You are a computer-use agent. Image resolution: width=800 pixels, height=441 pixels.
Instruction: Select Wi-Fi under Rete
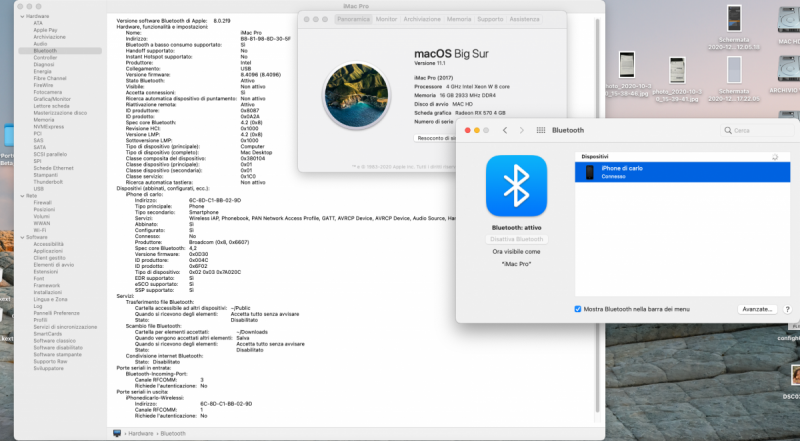40,230
